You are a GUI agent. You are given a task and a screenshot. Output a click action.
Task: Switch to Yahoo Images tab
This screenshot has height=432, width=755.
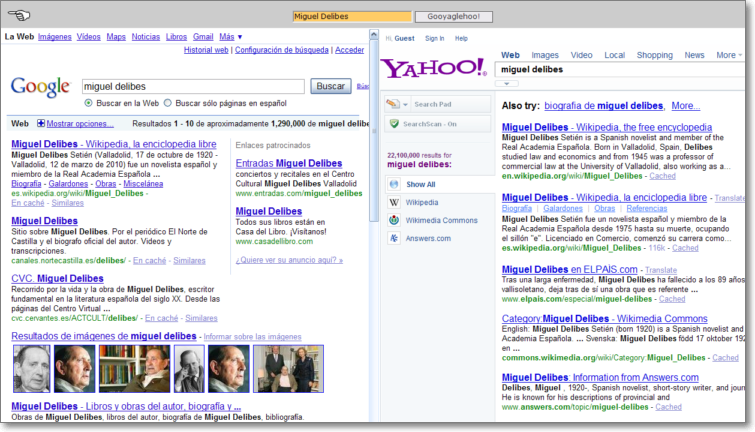click(x=545, y=55)
